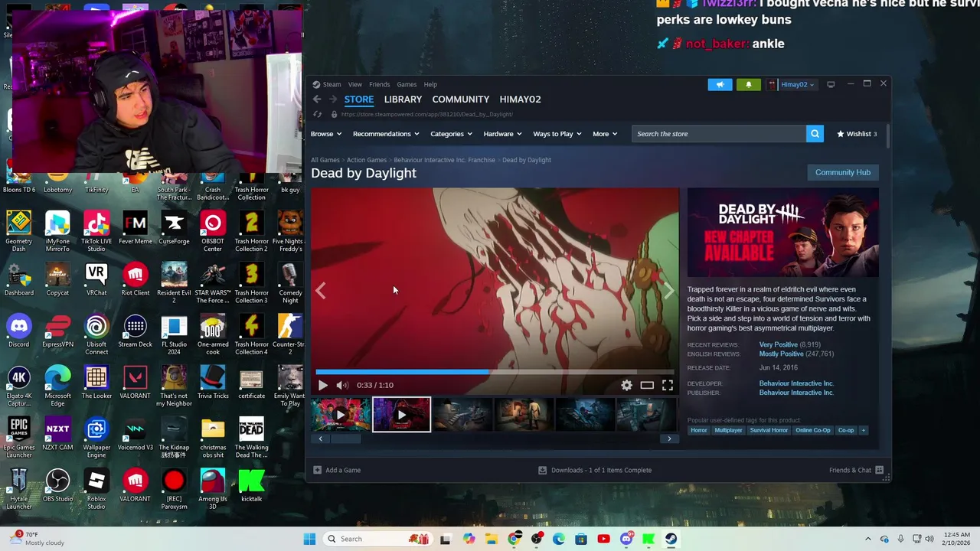The image size is (980, 551).
Task: Switch to the COMMUNITY tab
Action: [460, 99]
